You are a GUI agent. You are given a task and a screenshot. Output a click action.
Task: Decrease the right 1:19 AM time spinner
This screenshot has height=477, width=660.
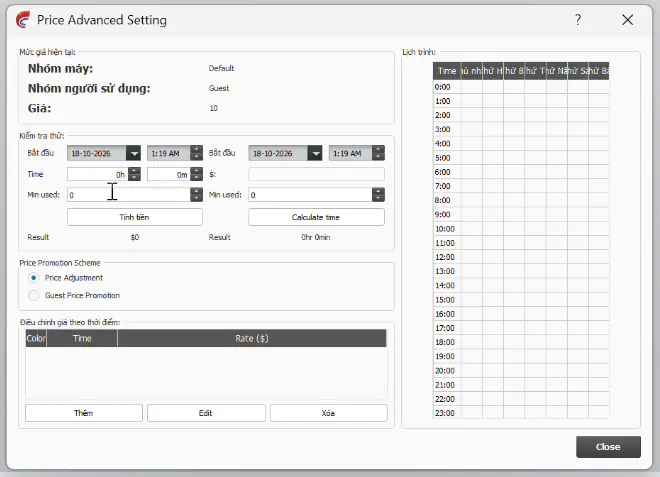point(378,156)
